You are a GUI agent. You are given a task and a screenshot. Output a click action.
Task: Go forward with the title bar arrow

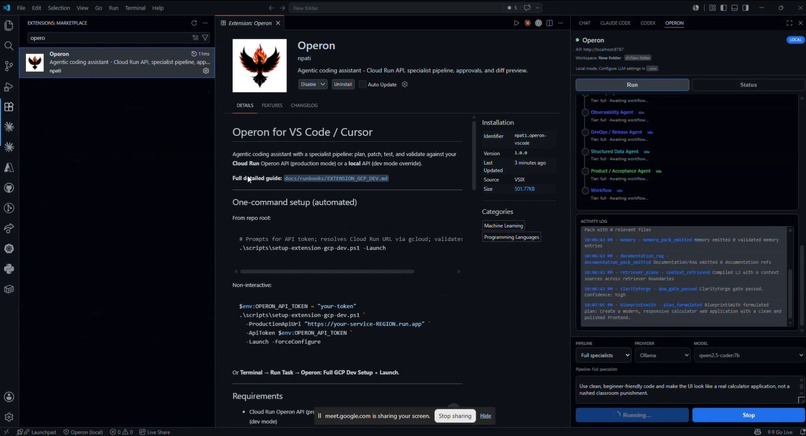pyautogui.click(x=282, y=8)
